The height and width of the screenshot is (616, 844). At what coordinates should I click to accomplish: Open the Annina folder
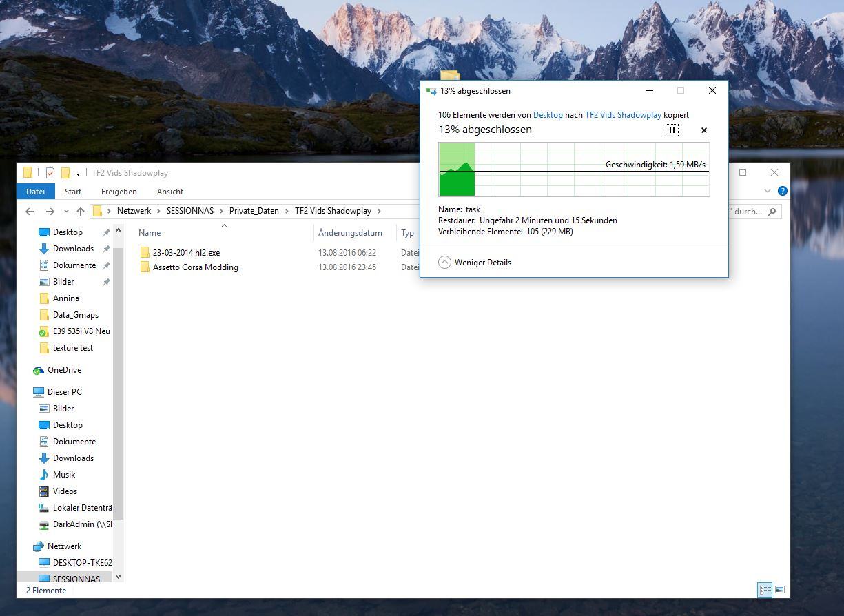[65, 298]
